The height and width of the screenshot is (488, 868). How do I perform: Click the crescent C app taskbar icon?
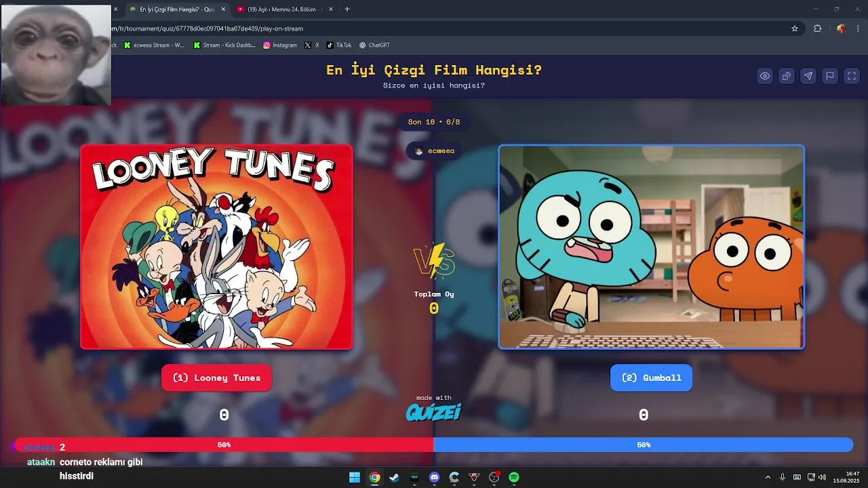(x=454, y=477)
